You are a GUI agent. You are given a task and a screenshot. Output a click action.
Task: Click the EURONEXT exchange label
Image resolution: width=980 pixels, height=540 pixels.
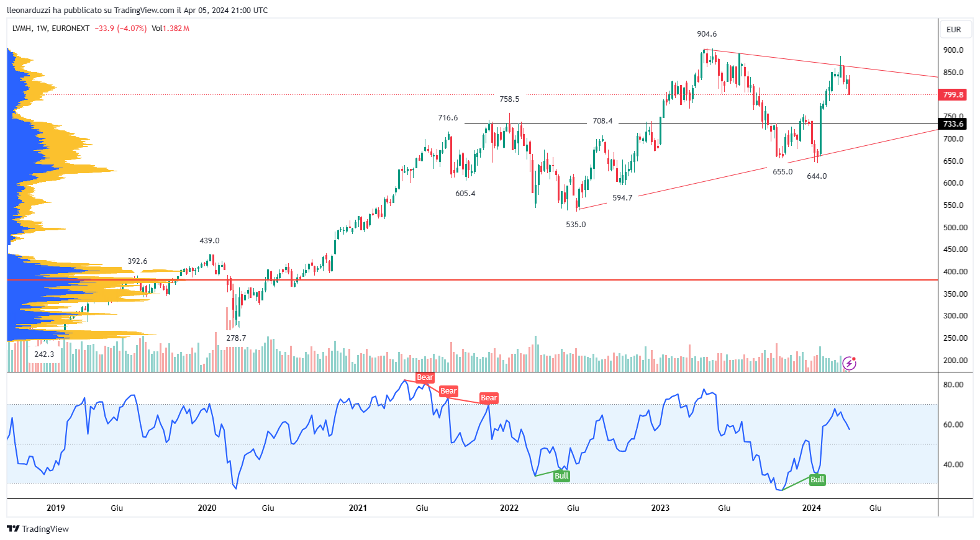click(x=71, y=29)
